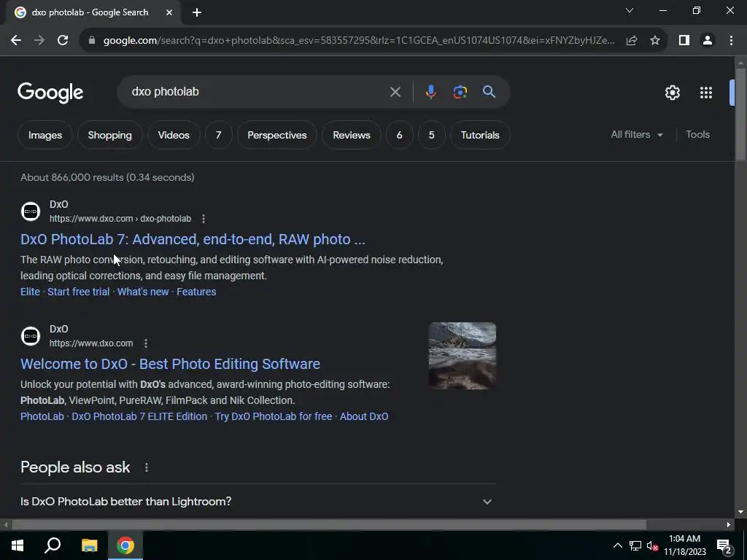
Task: Click the Tools button
Action: (x=697, y=135)
